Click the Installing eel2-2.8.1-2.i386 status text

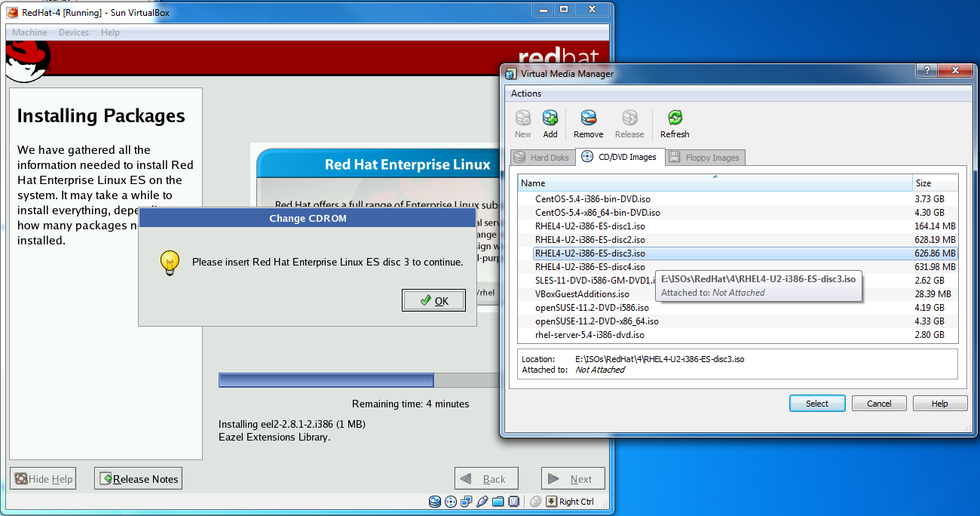[x=292, y=424]
